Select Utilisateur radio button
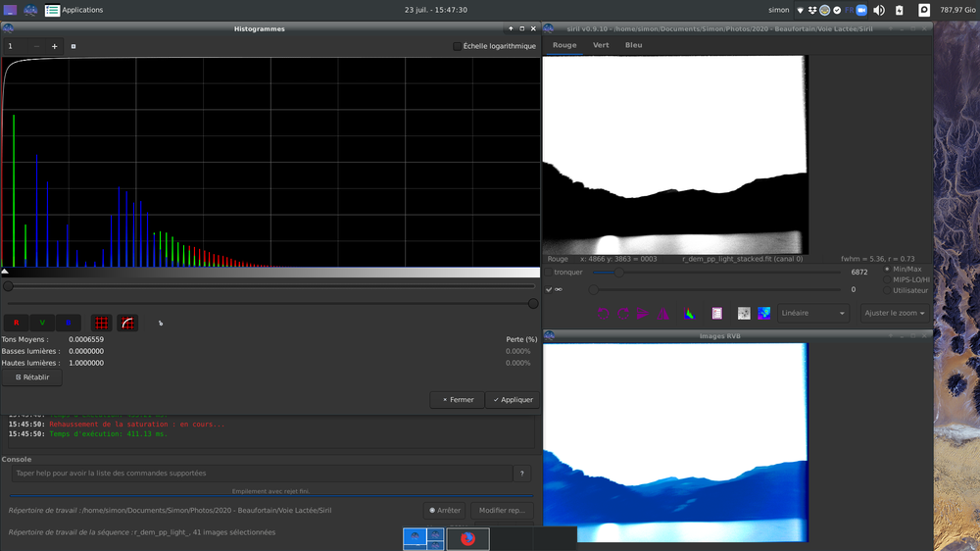The width and height of the screenshot is (980, 551). (x=887, y=290)
